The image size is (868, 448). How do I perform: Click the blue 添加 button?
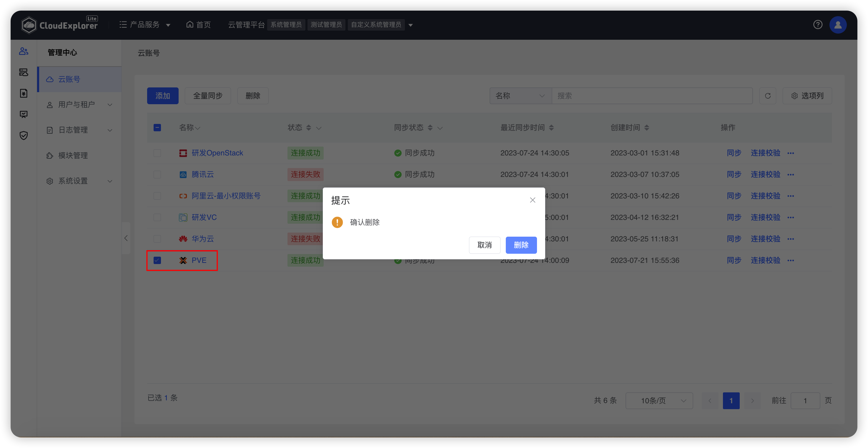tap(162, 96)
